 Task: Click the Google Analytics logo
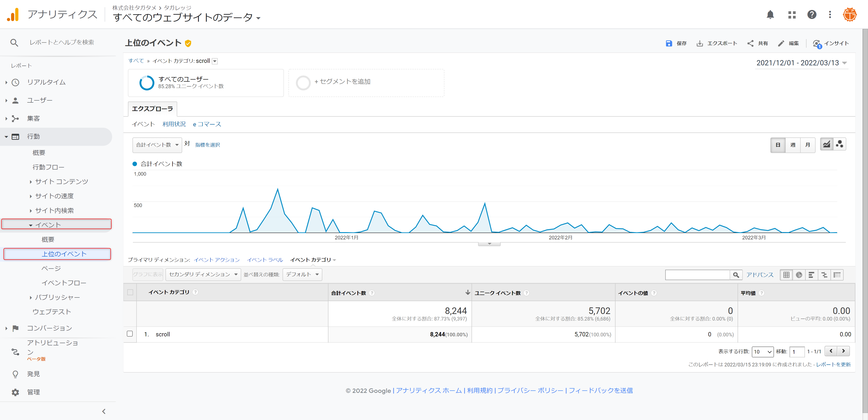tap(13, 14)
